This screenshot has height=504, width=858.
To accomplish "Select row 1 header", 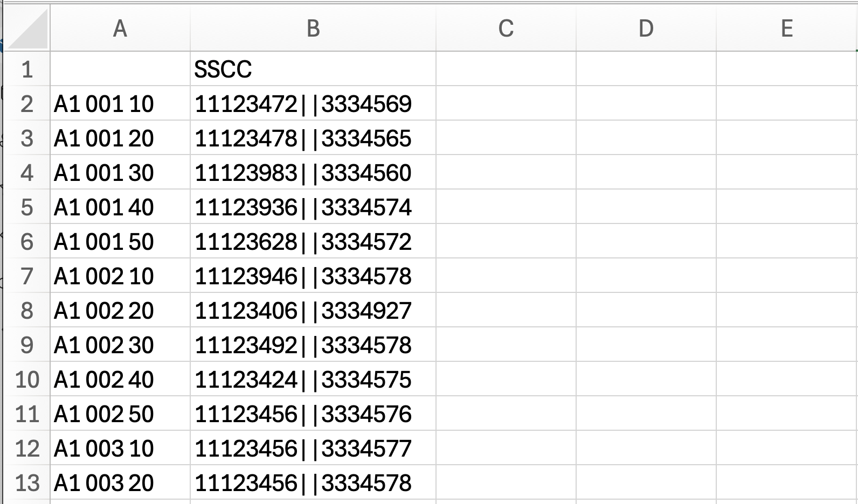I will [x=27, y=69].
